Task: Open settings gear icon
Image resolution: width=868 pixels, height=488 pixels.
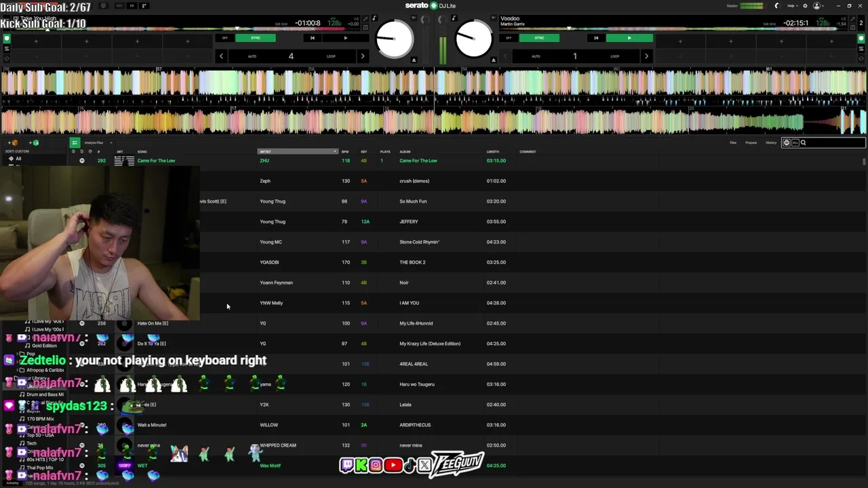Action: (804, 6)
